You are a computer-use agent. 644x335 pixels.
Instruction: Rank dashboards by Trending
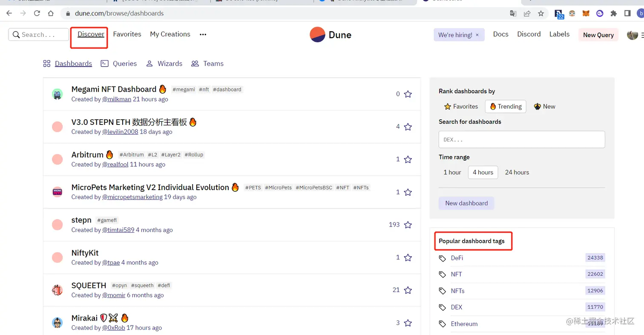coord(506,107)
